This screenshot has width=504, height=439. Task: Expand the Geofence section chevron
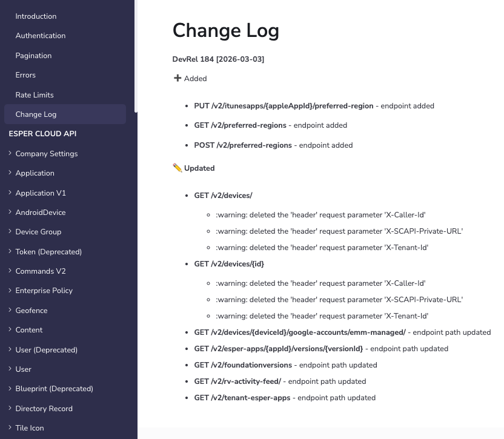(10, 310)
